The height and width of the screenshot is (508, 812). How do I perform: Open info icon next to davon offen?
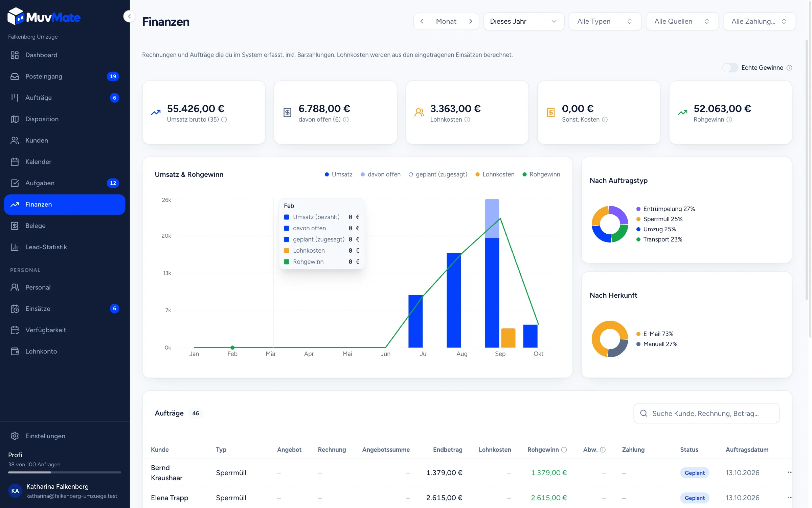tap(346, 120)
